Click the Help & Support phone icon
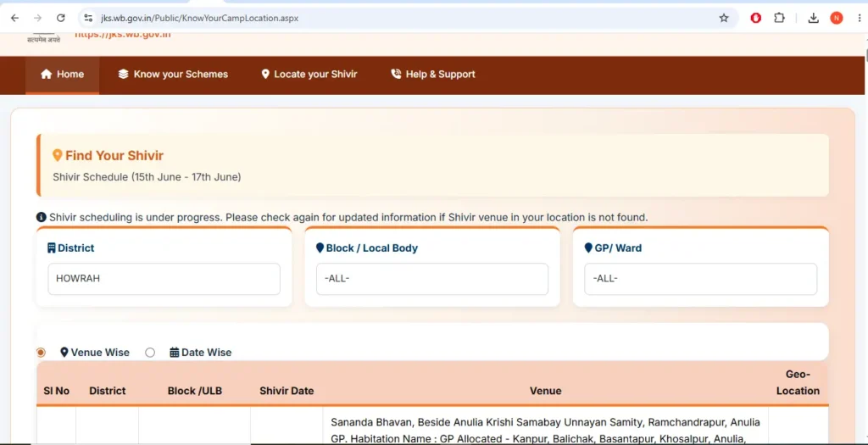This screenshot has height=445, width=868. point(396,74)
